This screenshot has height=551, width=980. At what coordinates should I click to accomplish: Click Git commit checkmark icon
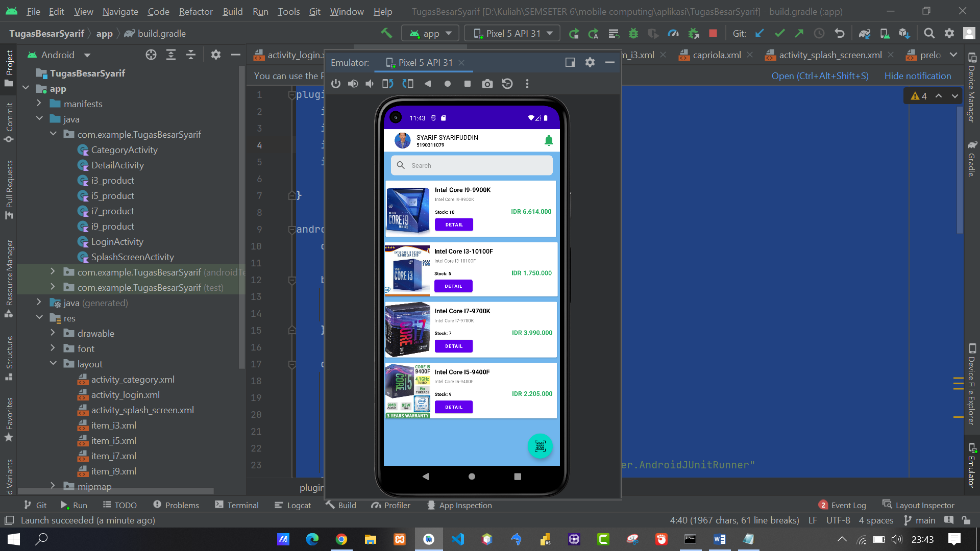click(x=779, y=34)
